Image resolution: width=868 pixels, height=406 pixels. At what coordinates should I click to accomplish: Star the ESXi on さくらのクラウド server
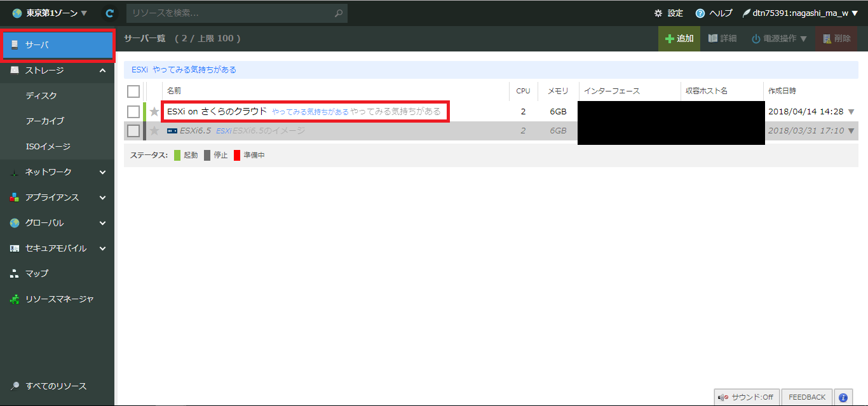tap(154, 112)
